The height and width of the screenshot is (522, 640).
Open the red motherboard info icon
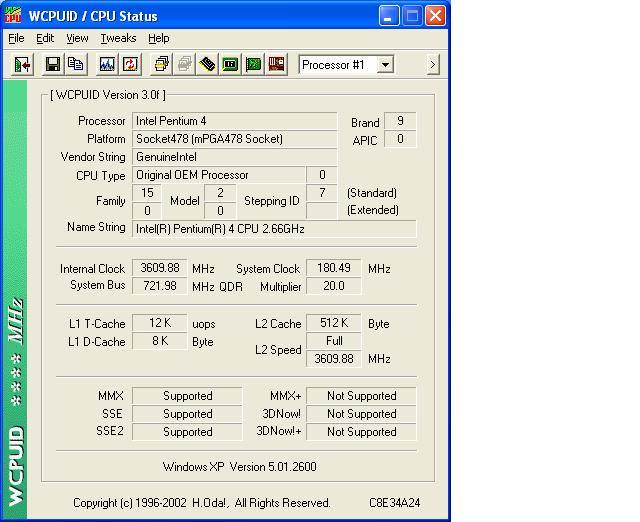pos(276,64)
